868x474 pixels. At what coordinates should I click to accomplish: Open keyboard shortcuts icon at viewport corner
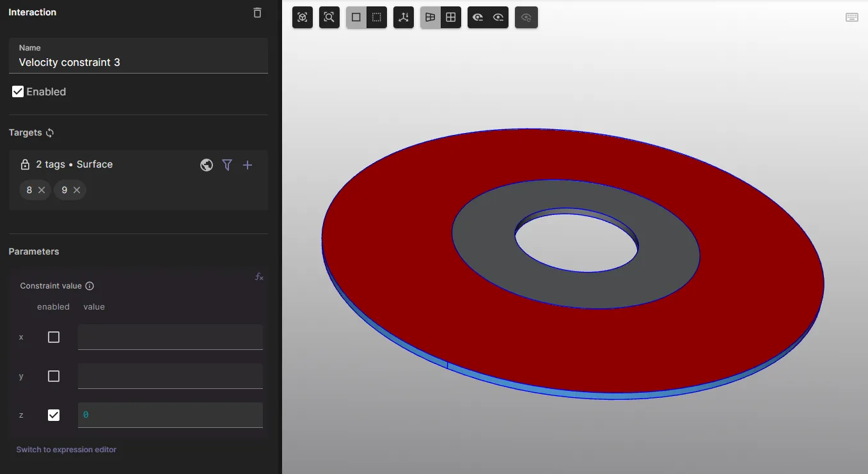click(852, 17)
